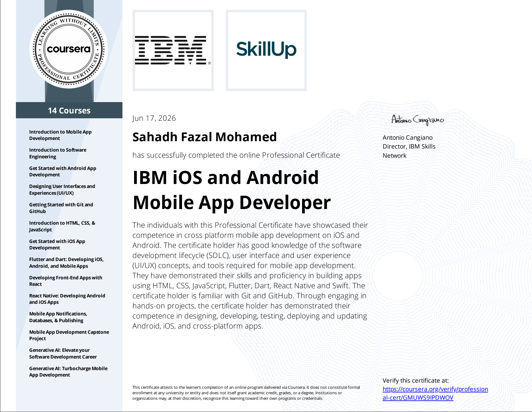
Task: Select "Getting Started with Git and GitHub"
Action: coord(61,208)
